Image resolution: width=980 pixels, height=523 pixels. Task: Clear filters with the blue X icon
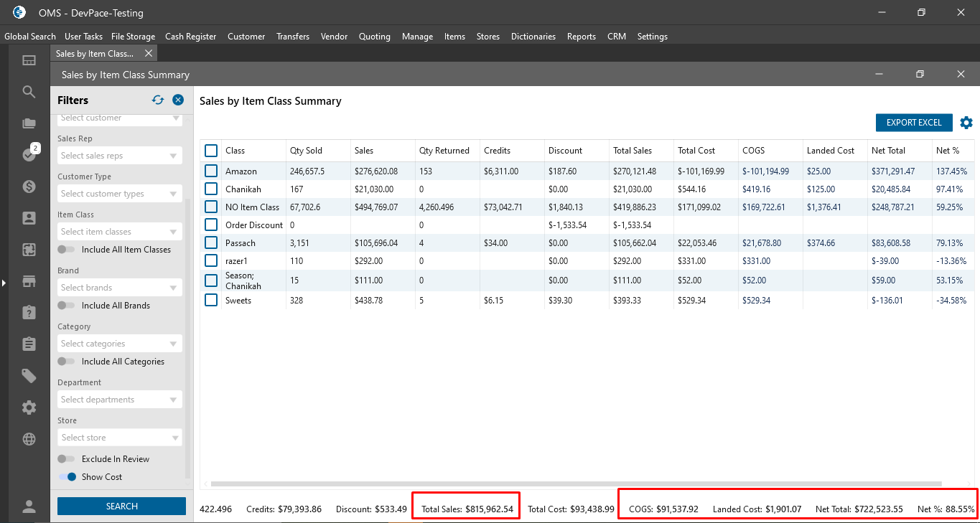[x=178, y=100]
